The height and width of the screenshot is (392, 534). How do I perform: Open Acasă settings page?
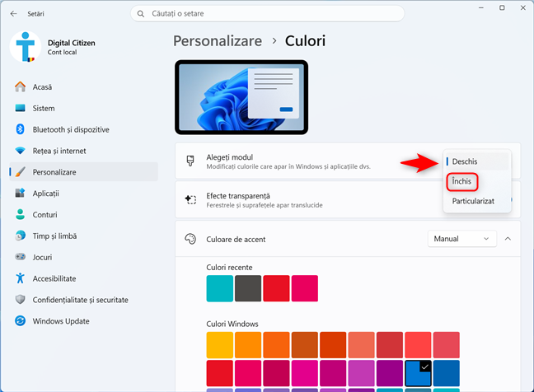click(84, 86)
